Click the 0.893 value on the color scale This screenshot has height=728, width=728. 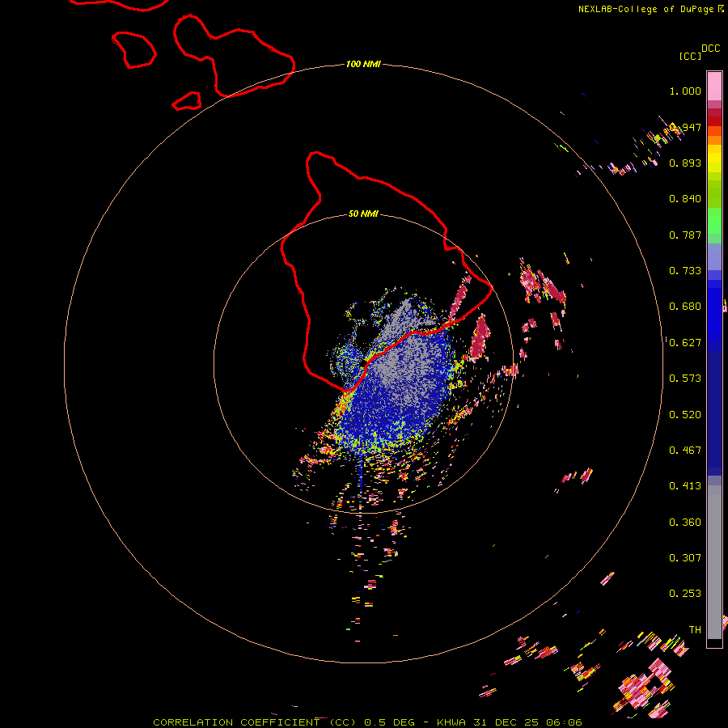685,163
